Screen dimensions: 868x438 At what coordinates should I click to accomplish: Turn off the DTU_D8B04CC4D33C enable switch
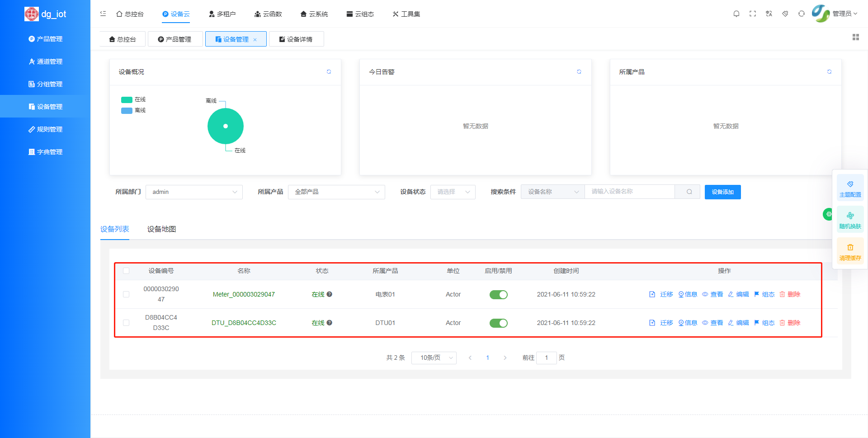pos(499,323)
